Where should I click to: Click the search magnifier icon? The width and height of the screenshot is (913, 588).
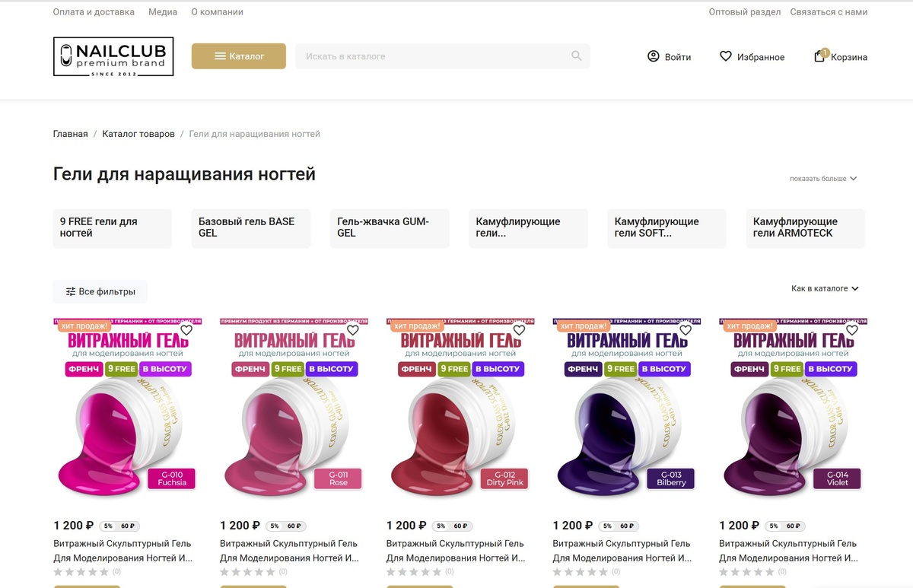(577, 56)
